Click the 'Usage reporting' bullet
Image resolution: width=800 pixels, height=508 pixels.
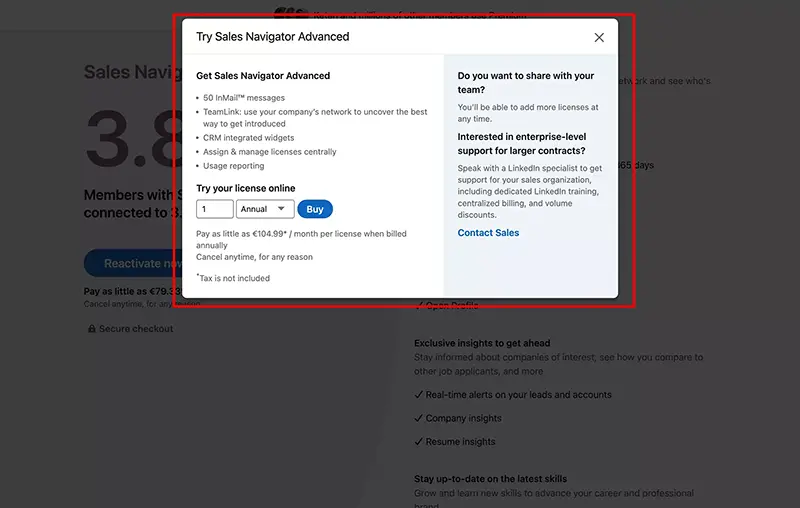234,166
